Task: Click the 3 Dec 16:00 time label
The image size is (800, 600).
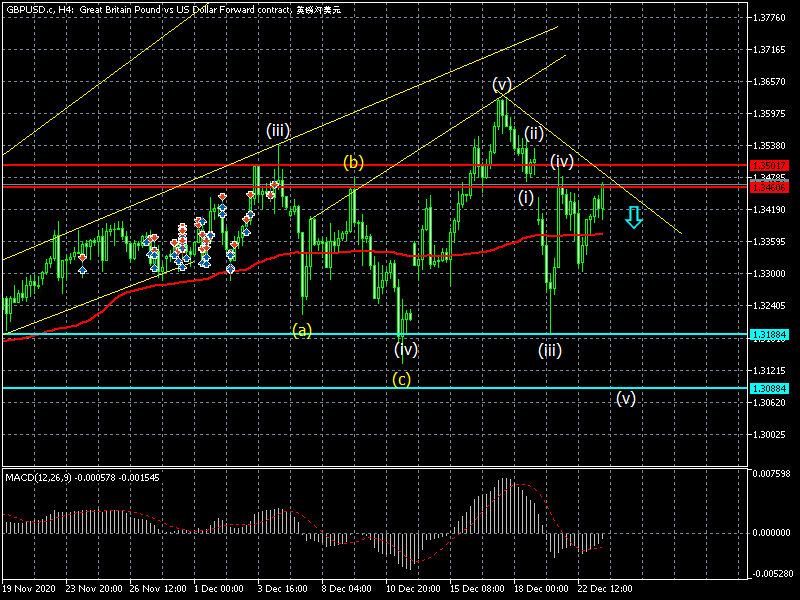Action: click(283, 589)
